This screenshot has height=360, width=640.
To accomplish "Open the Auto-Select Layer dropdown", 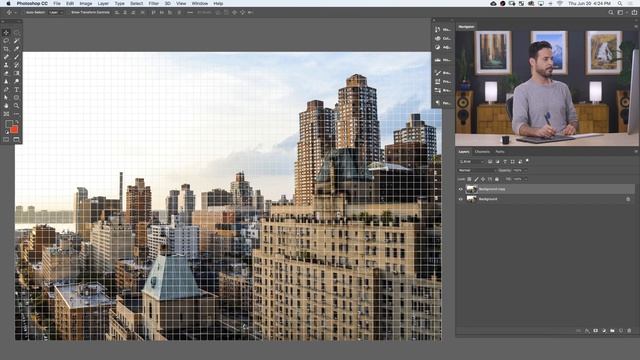I will (x=56, y=13).
